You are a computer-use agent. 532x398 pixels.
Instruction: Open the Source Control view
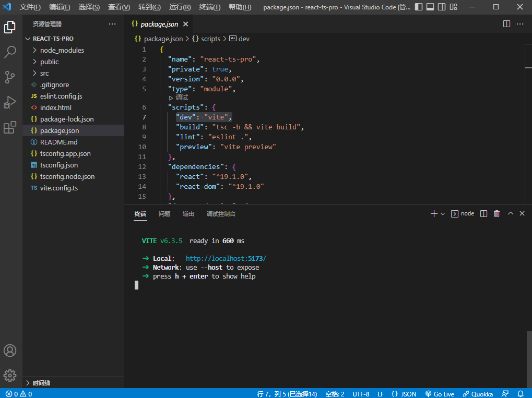[10, 77]
